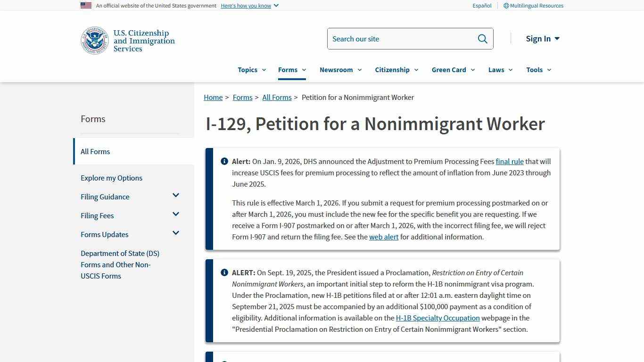
Task: Click the USCIS logo seal
Action: [x=94, y=40]
